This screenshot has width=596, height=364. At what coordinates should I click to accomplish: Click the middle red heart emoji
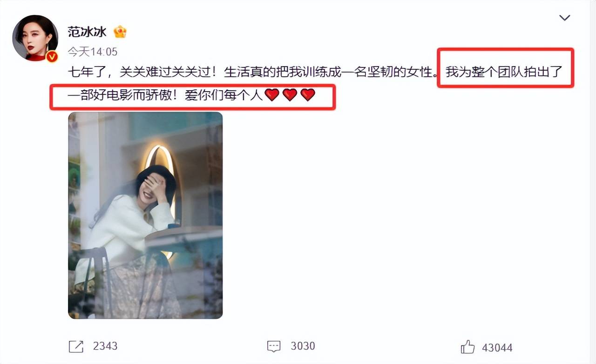[290, 95]
